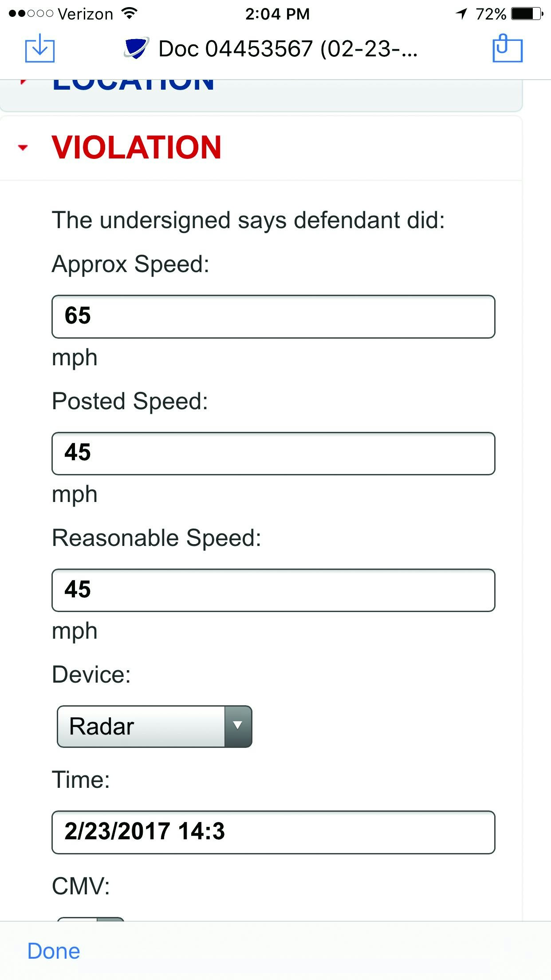Screen dimensions: 551x980
Task: Tap the Doc 04453567 document title
Action: coord(287,49)
